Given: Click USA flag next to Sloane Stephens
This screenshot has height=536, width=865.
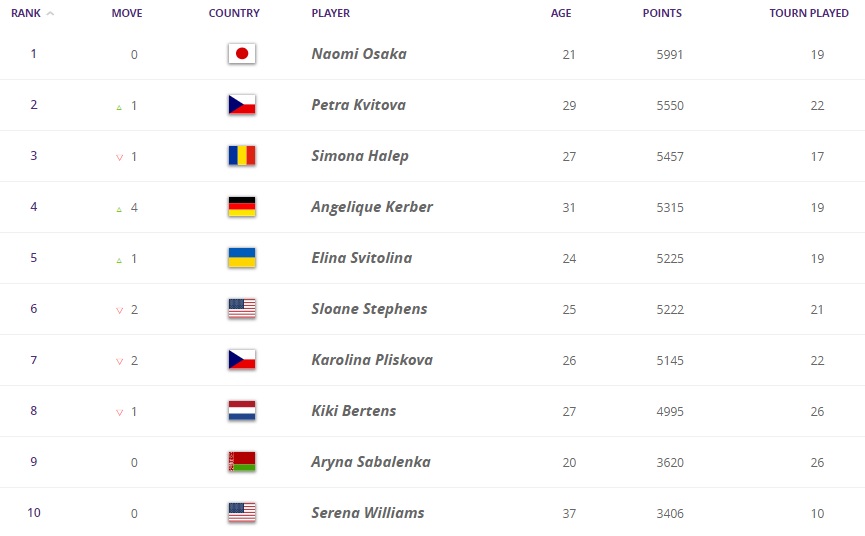Looking at the screenshot, I should [x=242, y=309].
